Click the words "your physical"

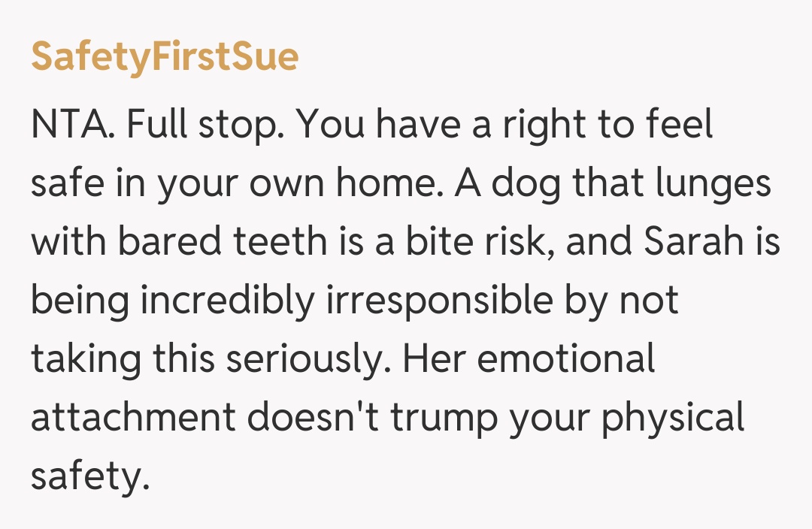(627, 416)
